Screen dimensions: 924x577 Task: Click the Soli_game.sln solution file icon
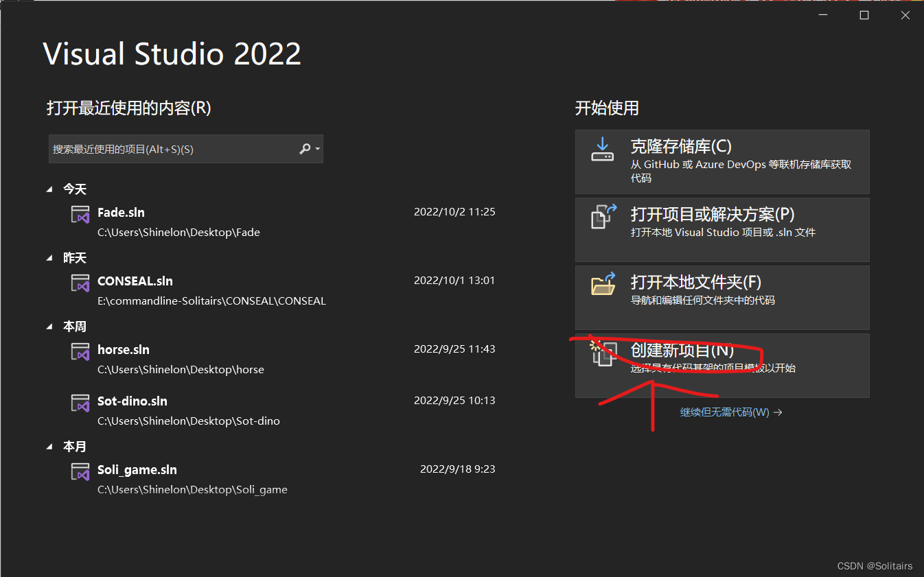pos(80,471)
